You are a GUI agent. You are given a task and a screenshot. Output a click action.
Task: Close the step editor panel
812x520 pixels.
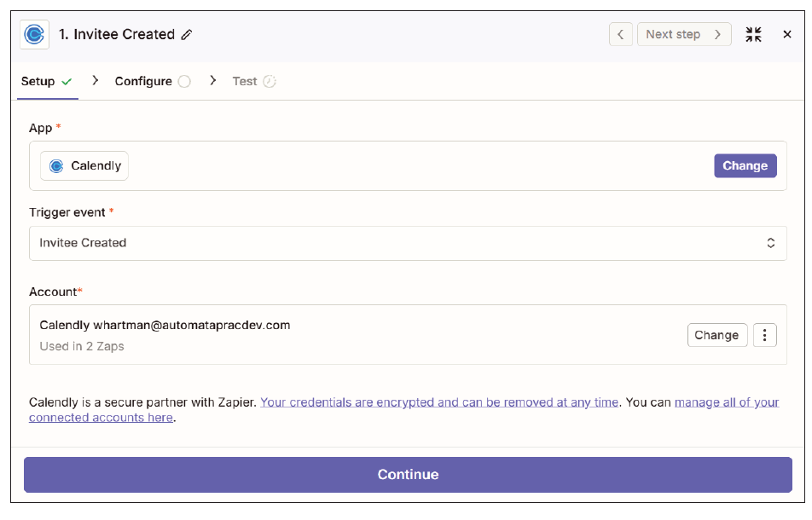[x=787, y=34]
